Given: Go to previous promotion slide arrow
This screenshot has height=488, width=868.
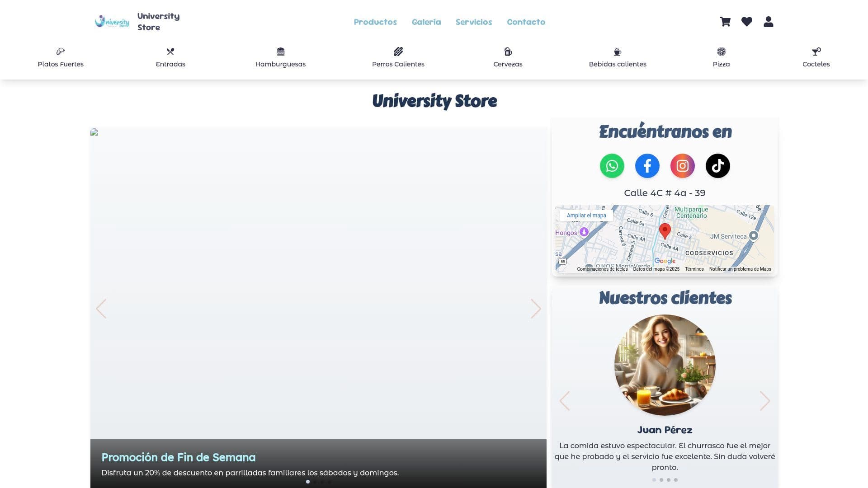Looking at the screenshot, I should tap(101, 309).
